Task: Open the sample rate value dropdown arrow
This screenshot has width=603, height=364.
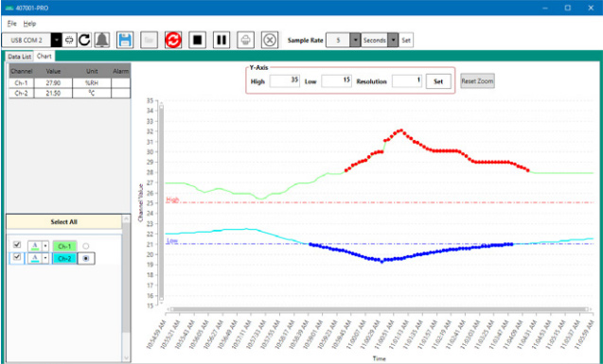Action: coord(355,40)
